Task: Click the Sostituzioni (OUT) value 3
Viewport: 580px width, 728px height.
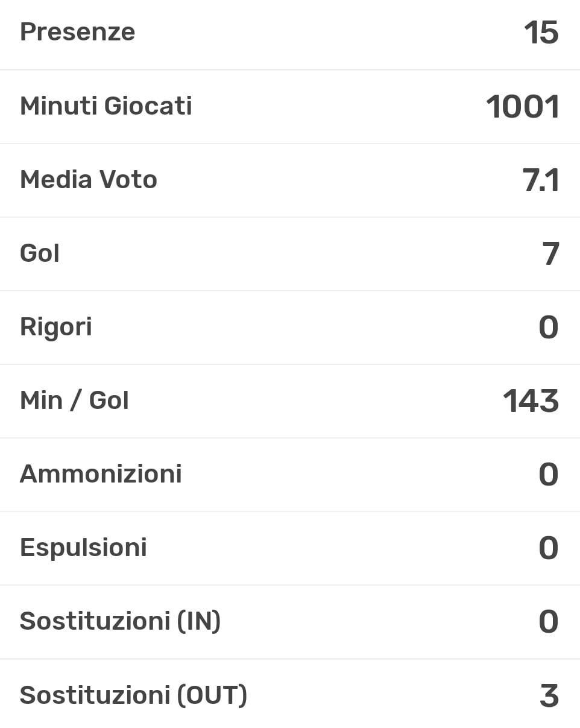Action: tap(549, 695)
